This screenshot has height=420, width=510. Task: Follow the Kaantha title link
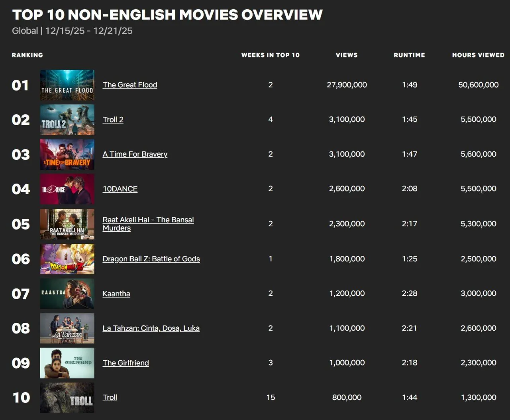pos(116,294)
